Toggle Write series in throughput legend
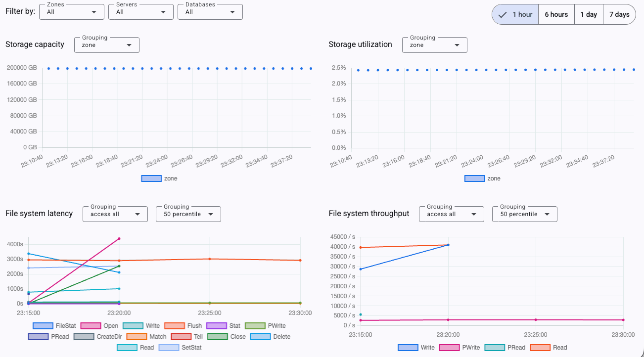The image size is (644, 357). pos(408,348)
